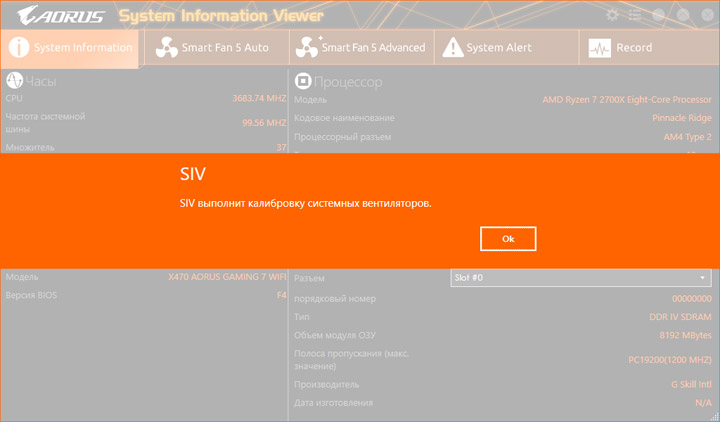
Task: Select serial number 00000000
Action: click(692, 299)
